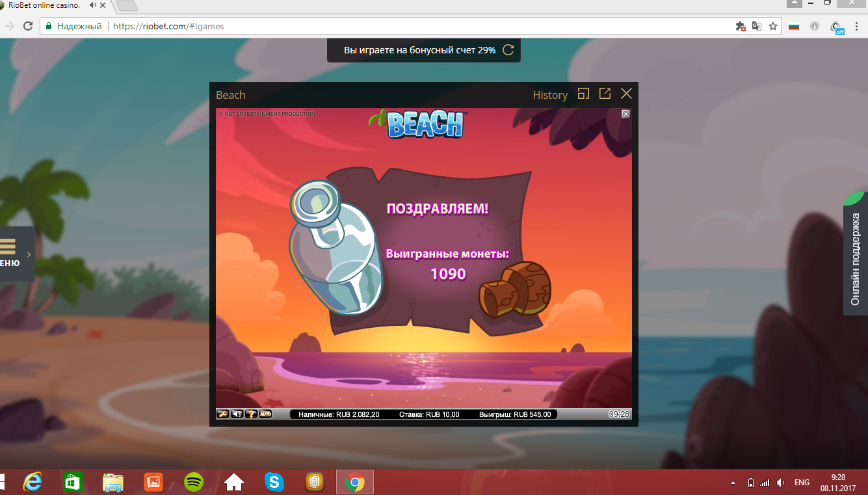Change ENG input language

point(802,483)
